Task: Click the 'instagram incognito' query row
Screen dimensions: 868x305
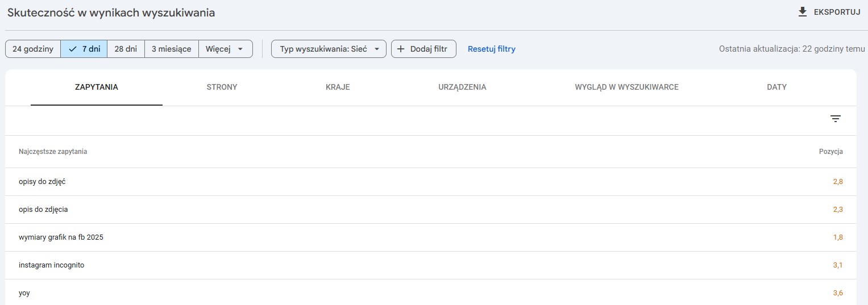Action: pos(51,265)
